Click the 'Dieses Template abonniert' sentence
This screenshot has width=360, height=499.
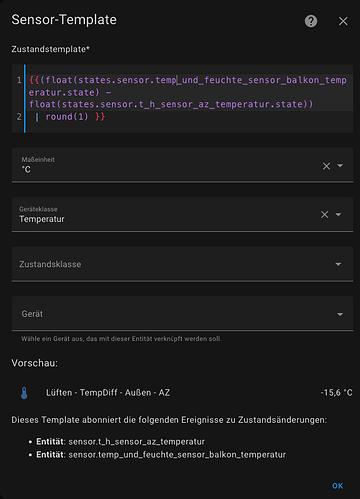tap(169, 420)
